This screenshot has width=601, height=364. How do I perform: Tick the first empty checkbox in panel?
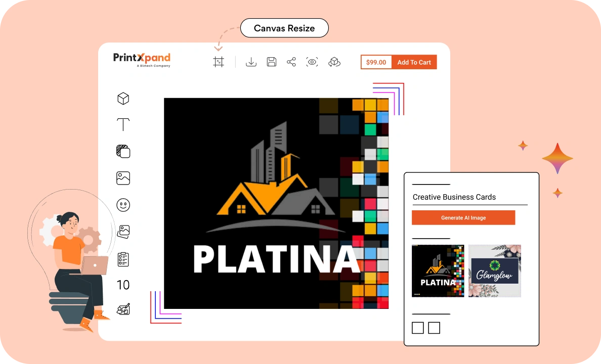pyautogui.click(x=418, y=328)
